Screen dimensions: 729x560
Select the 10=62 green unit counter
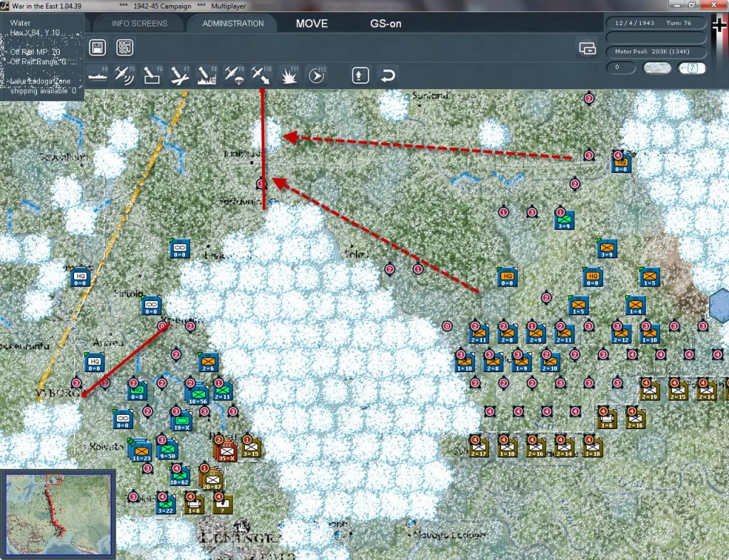click(179, 475)
